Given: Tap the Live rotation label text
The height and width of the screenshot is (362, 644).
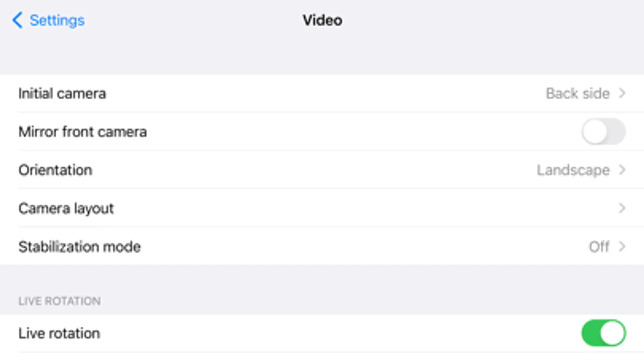Looking at the screenshot, I should pos(59,333).
